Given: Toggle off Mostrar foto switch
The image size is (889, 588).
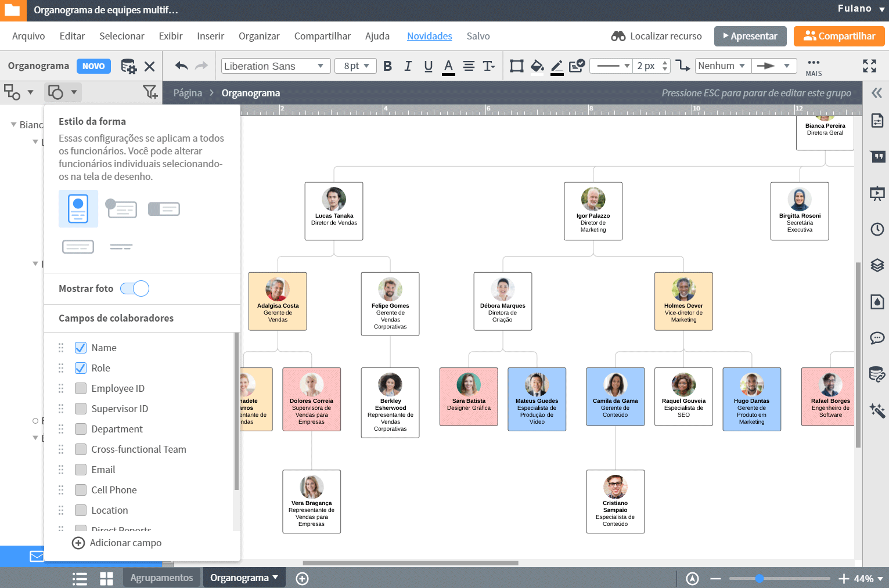Looking at the screenshot, I should coord(134,288).
